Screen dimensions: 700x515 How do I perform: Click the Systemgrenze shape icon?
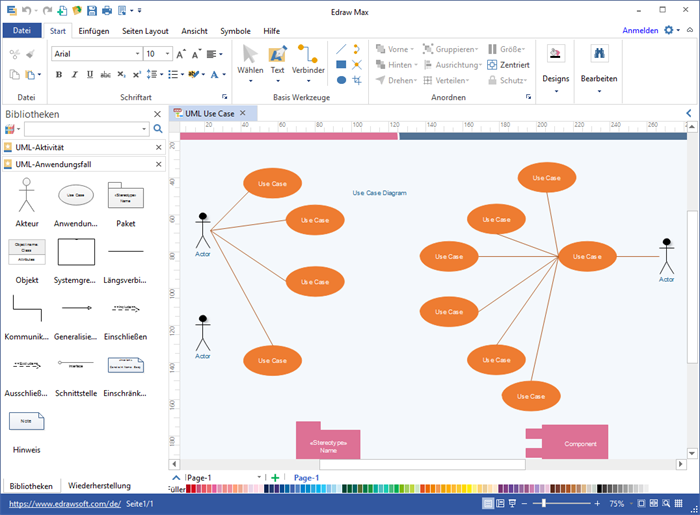point(76,252)
